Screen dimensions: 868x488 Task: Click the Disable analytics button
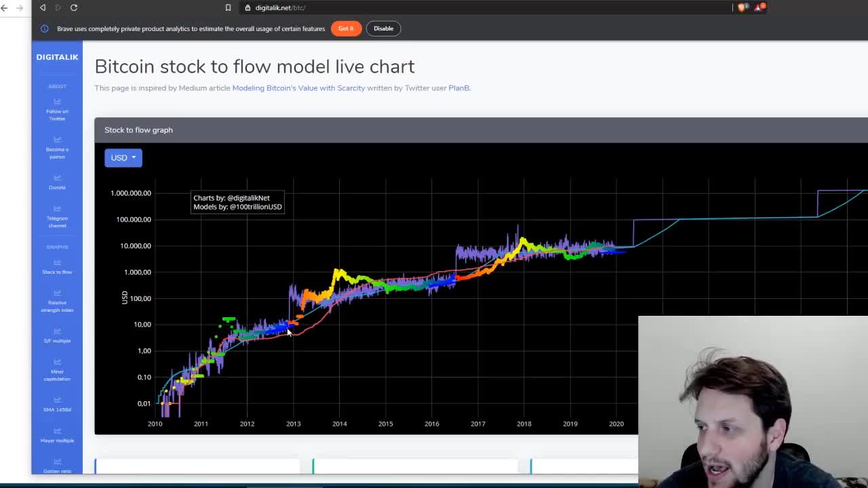click(383, 28)
